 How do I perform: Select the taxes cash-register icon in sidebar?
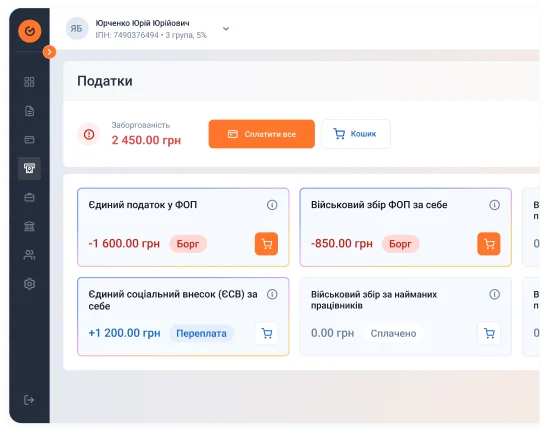[x=29, y=168]
